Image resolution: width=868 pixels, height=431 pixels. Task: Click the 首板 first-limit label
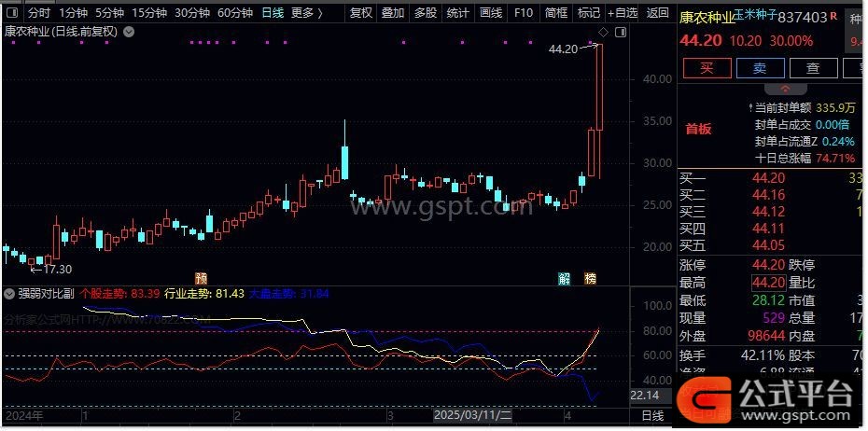[x=699, y=130]
